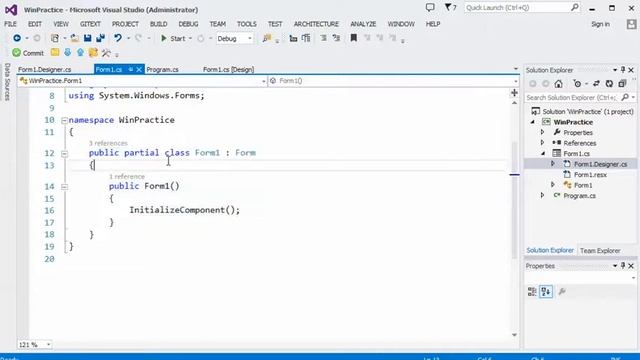Sync with Active Document in Solution Explorer
Viewport: 640px width, 360px height.
(596, 84)
